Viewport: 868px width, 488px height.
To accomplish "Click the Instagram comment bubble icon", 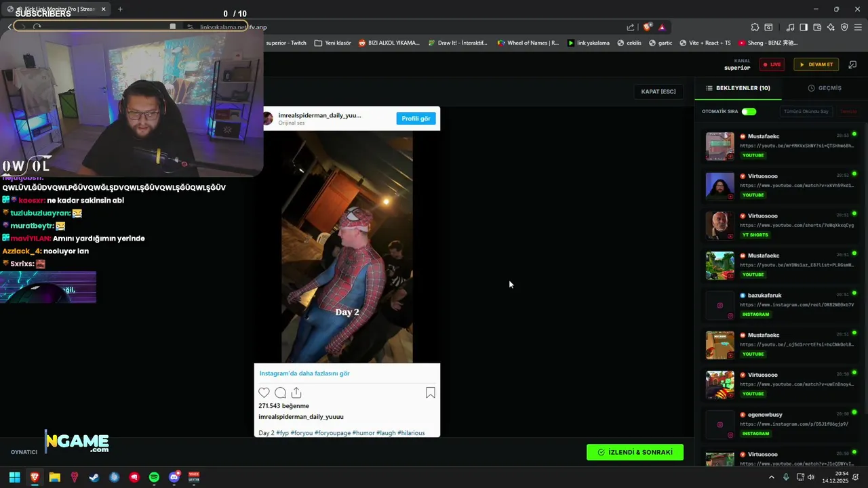I will (x=280, y=392).
